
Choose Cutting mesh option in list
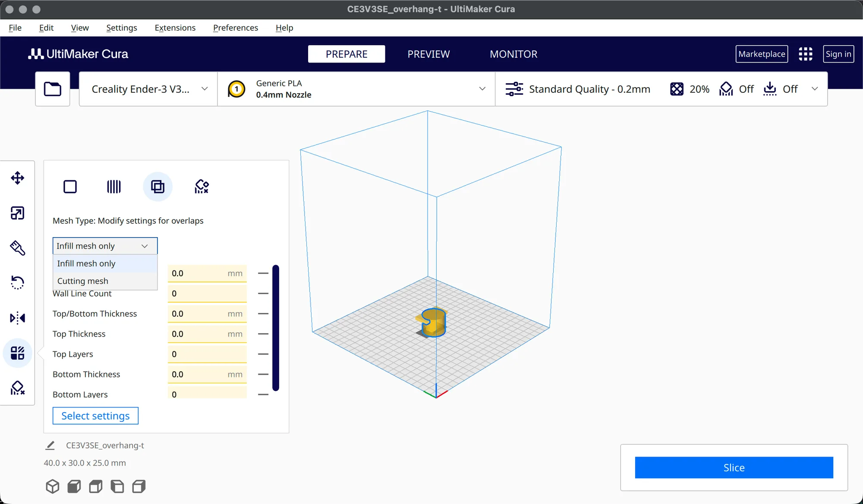105,281
